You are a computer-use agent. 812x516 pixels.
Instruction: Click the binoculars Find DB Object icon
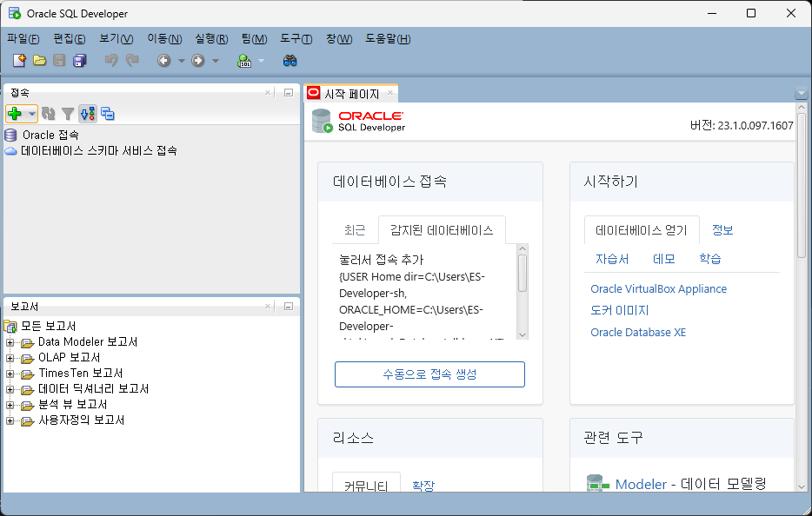click(290, 61)
